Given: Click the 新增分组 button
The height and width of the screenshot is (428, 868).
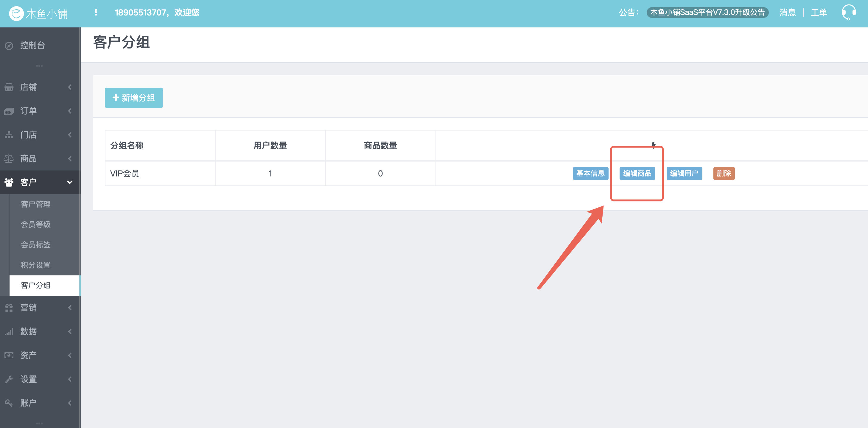Looking at the screenshot, I should pyautogui.click(x=134, y=98).
